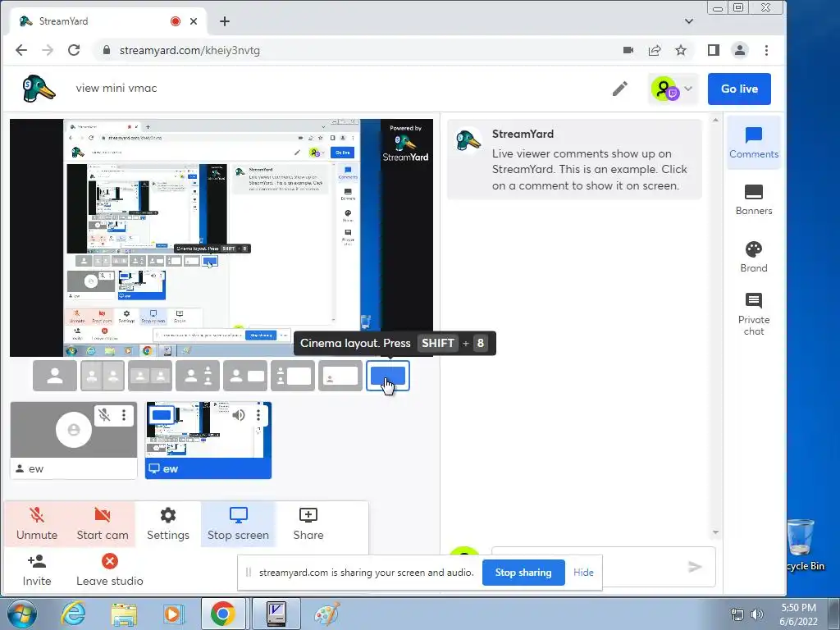Click Stop sharing in the notification bar
840x630 pixels.
point(523,572)
